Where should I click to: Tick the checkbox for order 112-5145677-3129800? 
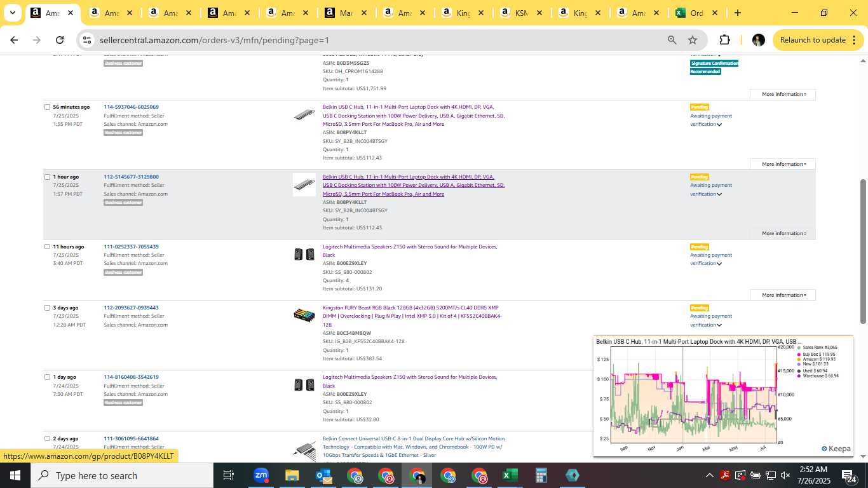pos(47,177)
